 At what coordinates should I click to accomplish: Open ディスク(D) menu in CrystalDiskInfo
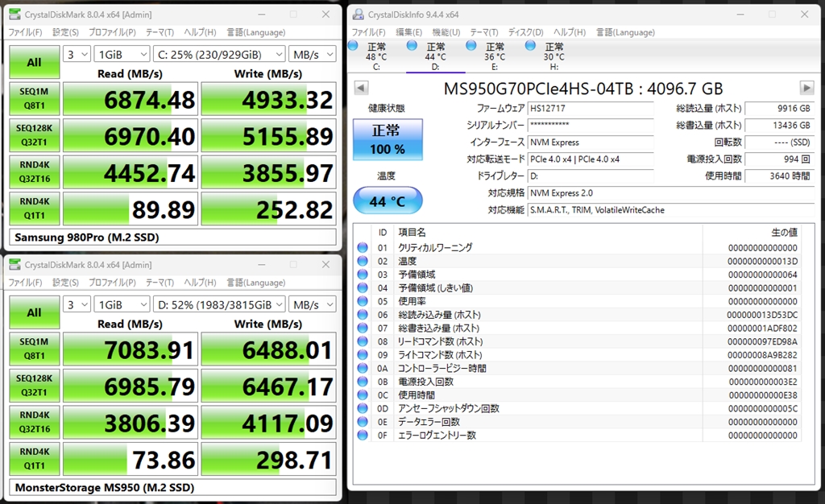click(x=525, y=32)
